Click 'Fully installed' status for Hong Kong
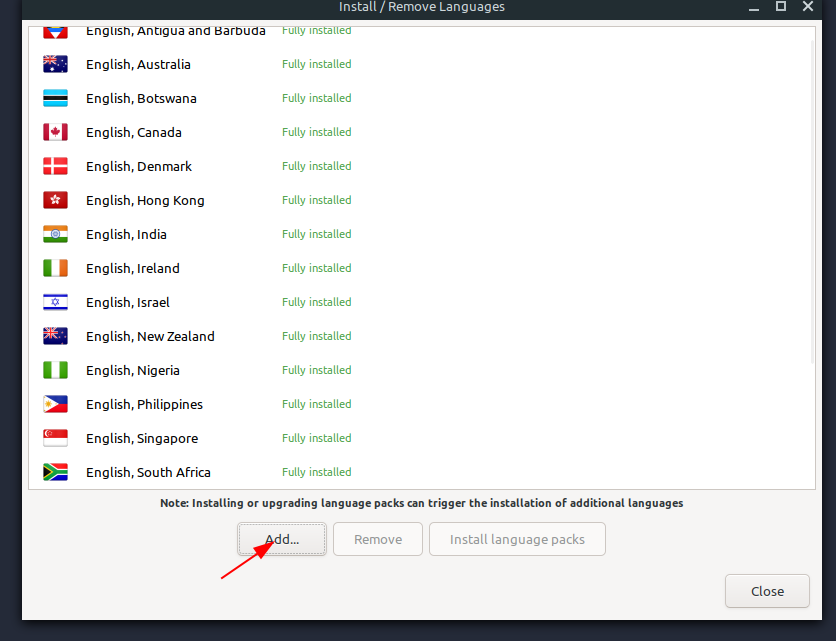 click(x=317, y=200)
